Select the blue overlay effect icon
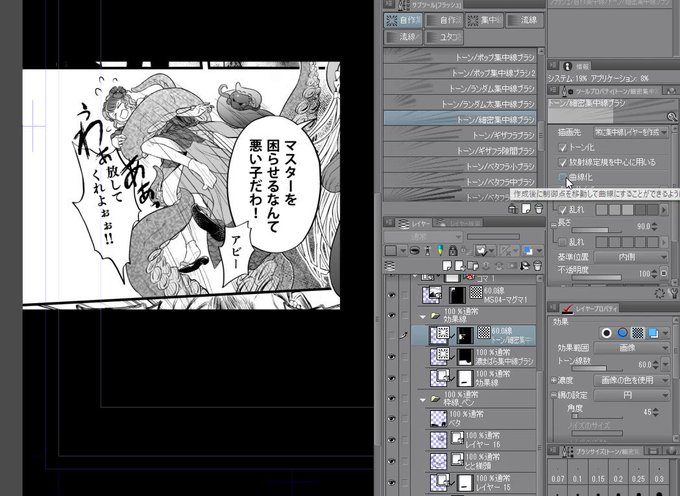The height and width of the screenshot is (496, 680). [x=653, y=333]
